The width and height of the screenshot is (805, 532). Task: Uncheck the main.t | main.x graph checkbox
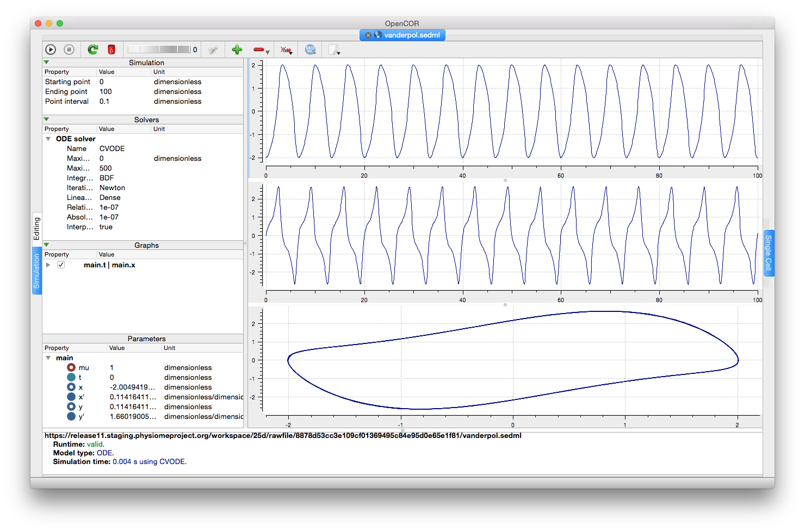(61, 265)
